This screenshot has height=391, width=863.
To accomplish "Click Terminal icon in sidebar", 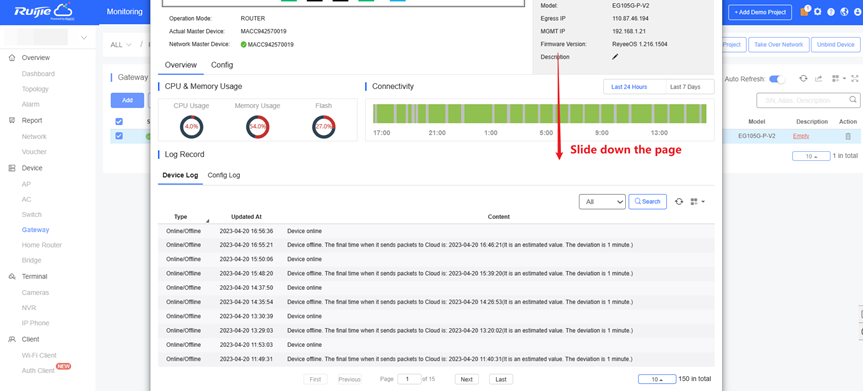I will pos(12,276).
